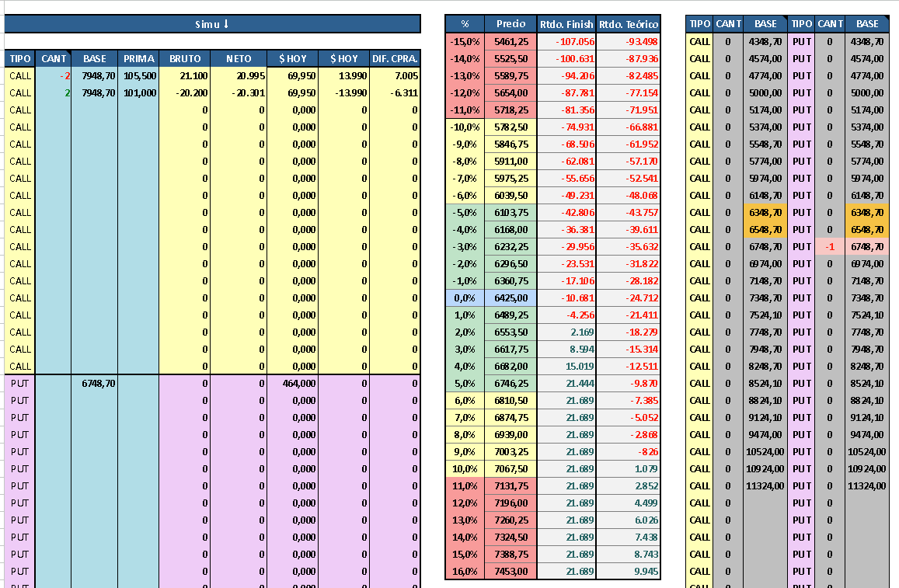Click the Rtdo. Teórico value -93.498
This screenshot has width=899, height=588.
coord(629,42)
